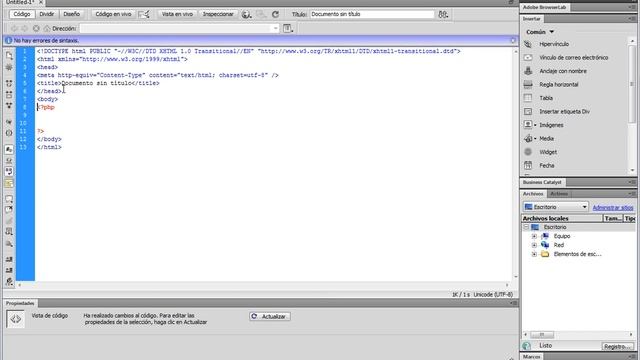
Task: Collapse the Escritorio root node
Action: (x=526, y=227)
